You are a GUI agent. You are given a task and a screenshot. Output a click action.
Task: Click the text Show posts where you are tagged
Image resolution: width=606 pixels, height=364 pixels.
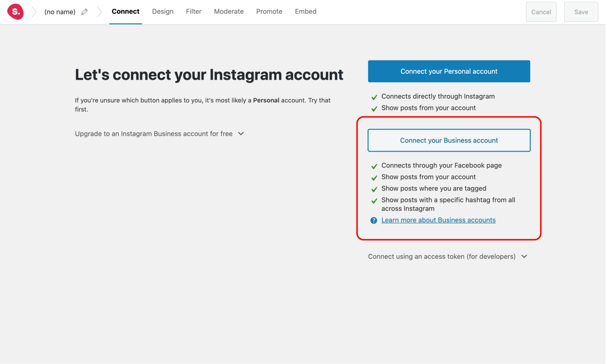point(434,188)
